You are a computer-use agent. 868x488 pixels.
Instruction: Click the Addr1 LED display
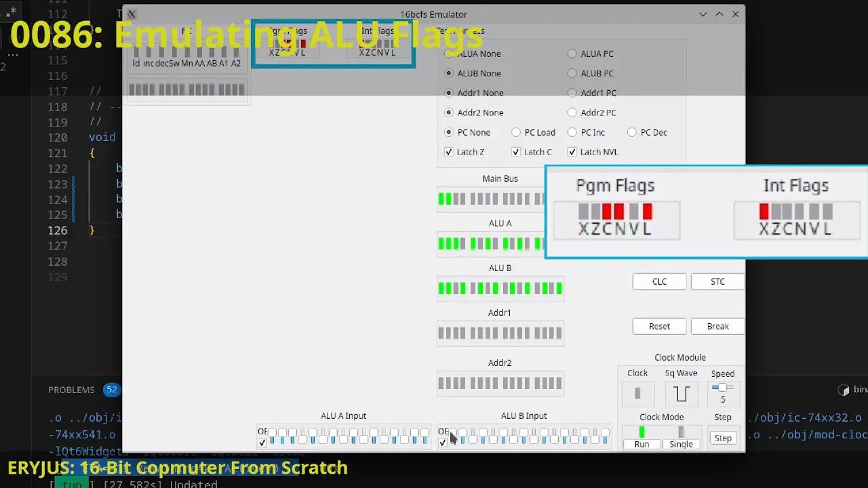point(500,333)
